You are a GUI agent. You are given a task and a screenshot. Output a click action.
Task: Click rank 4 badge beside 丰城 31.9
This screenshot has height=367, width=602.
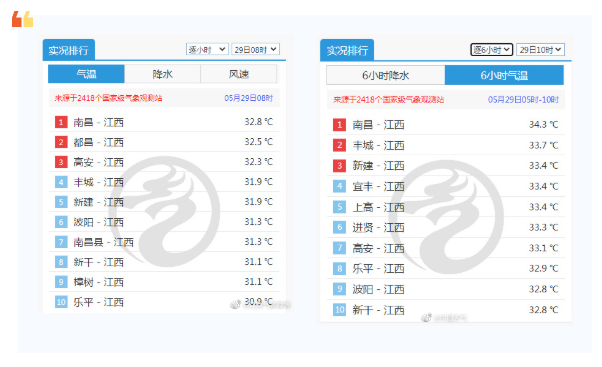61,182
